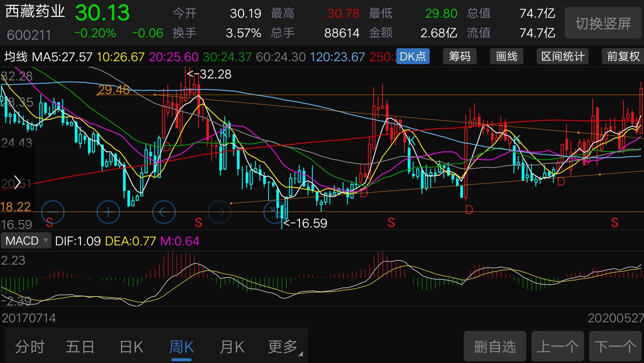Tap the 换手 turnover value 3.57%
This screenshot has height=363, width=644.
243,33
